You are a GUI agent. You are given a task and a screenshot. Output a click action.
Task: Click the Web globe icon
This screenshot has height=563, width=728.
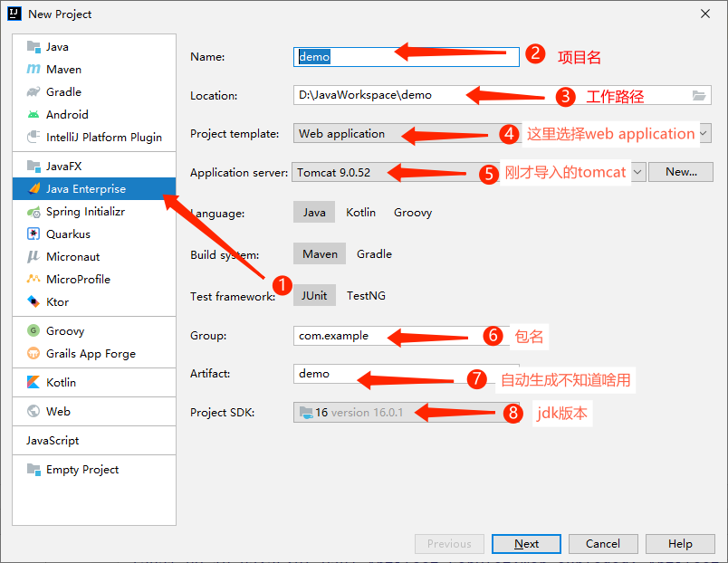34,411
